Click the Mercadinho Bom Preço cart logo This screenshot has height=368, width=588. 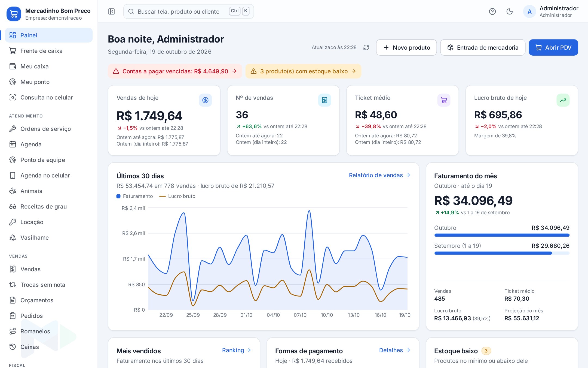pos(14,14)
